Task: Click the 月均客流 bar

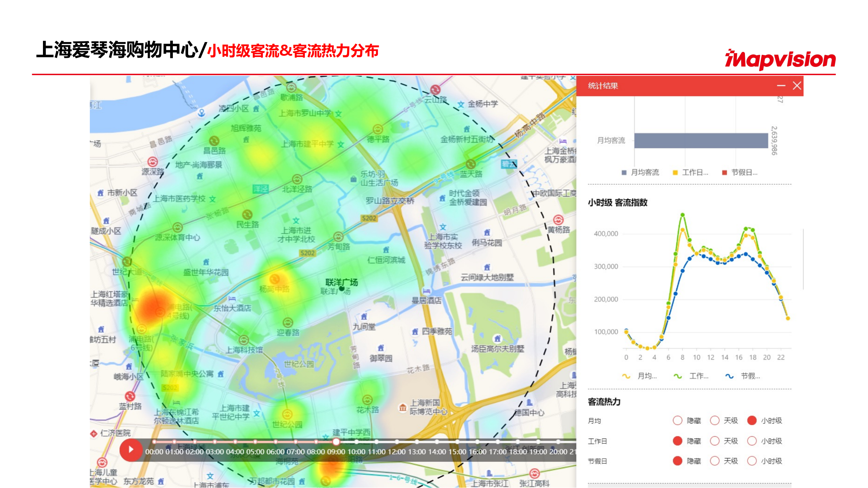Action: [701, 141]
